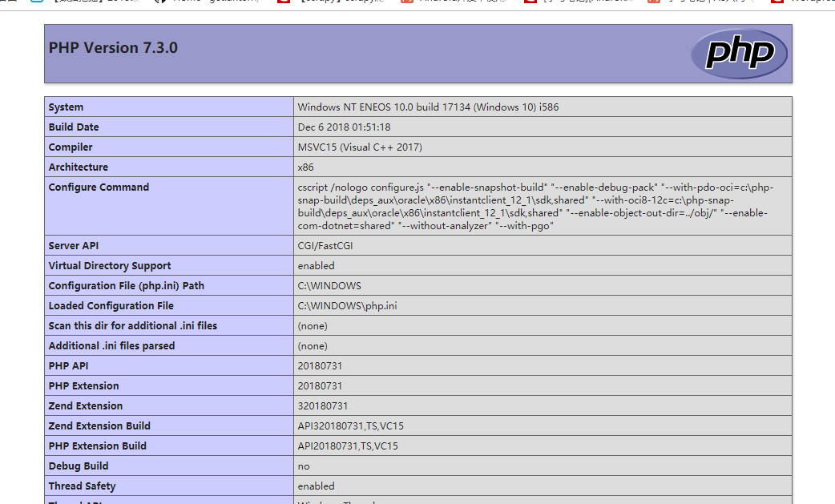The height and width of the screenshot is (504, 835).
Task: Click the "Thread Safety" row label
Action: (x=82, y=486)
